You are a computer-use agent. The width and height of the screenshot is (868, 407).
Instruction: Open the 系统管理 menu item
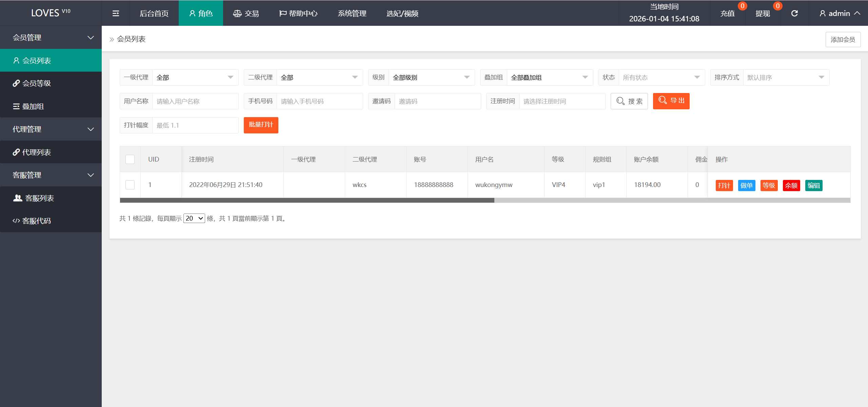(352, 14)
